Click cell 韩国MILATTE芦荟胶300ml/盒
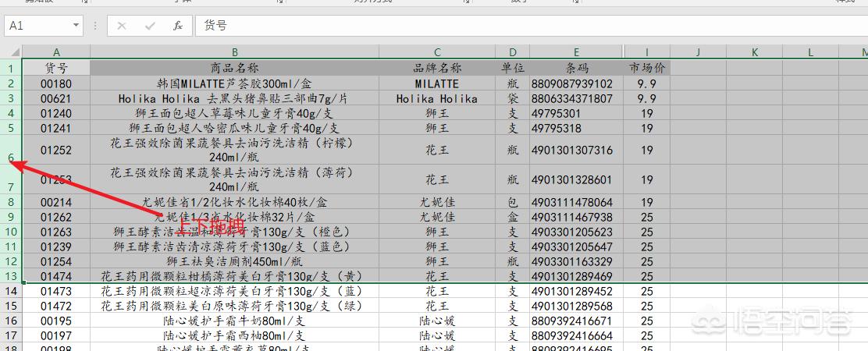This screenshot has width=868, height=351. coord(235,83)
